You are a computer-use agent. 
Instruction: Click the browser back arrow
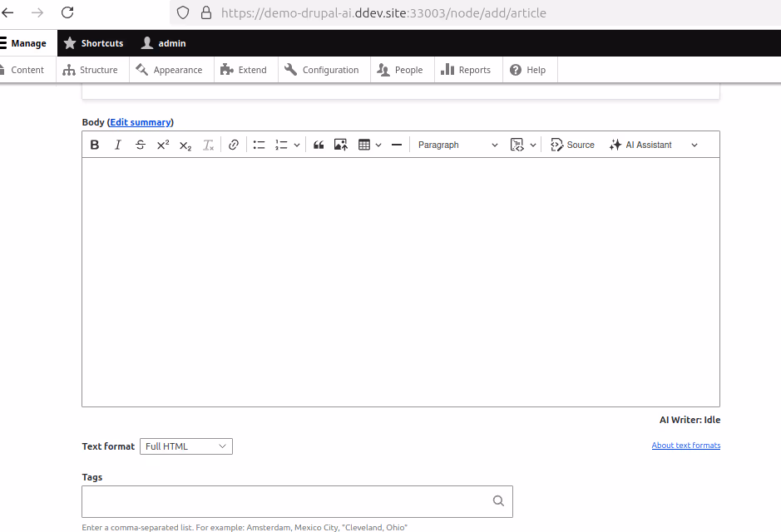tap(7, 12)
